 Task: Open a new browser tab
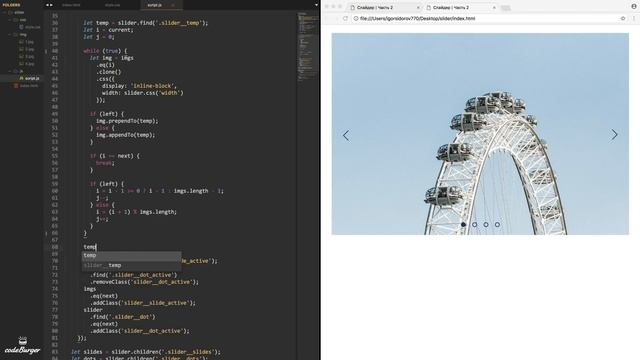coord(506,8)
